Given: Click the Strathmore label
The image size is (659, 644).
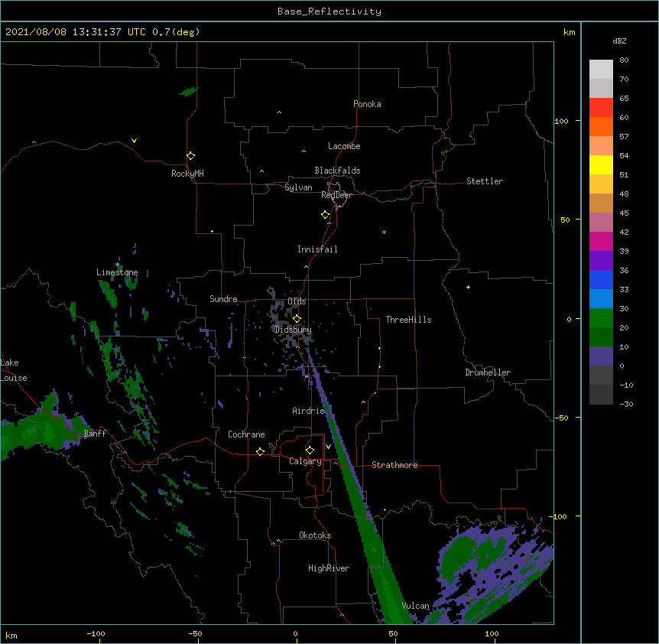Looking at the screenshot, I should (x=394, y=465).
